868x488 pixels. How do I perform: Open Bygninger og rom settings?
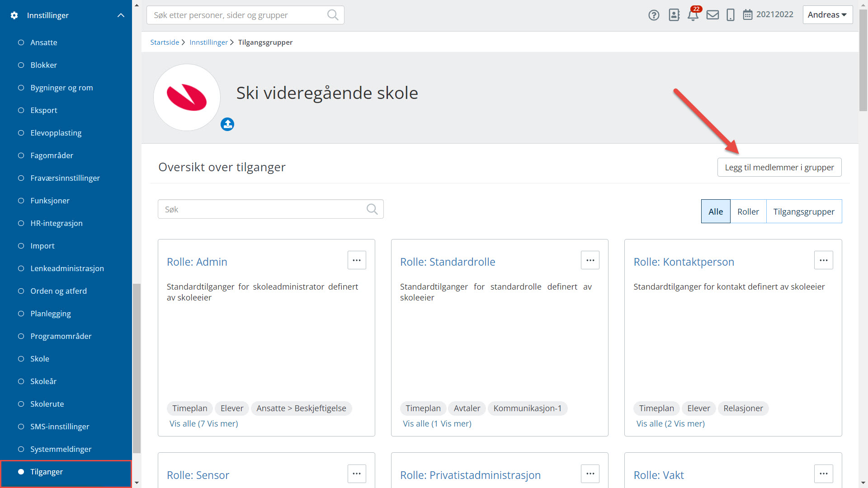(x=61, y=88)
